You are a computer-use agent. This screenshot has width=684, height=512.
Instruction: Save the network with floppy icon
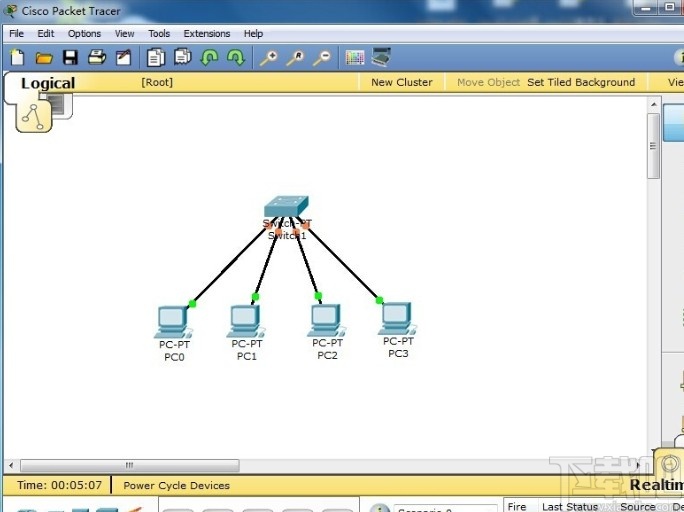point(70,58)
